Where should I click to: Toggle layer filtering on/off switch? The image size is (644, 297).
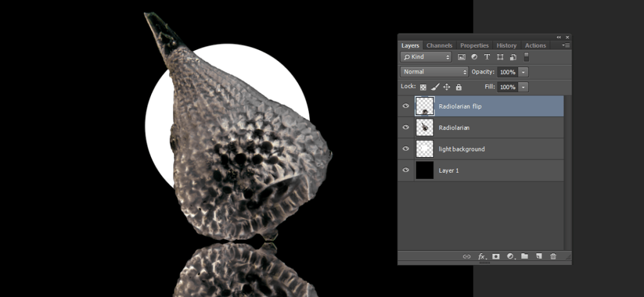tap(526, 57)
